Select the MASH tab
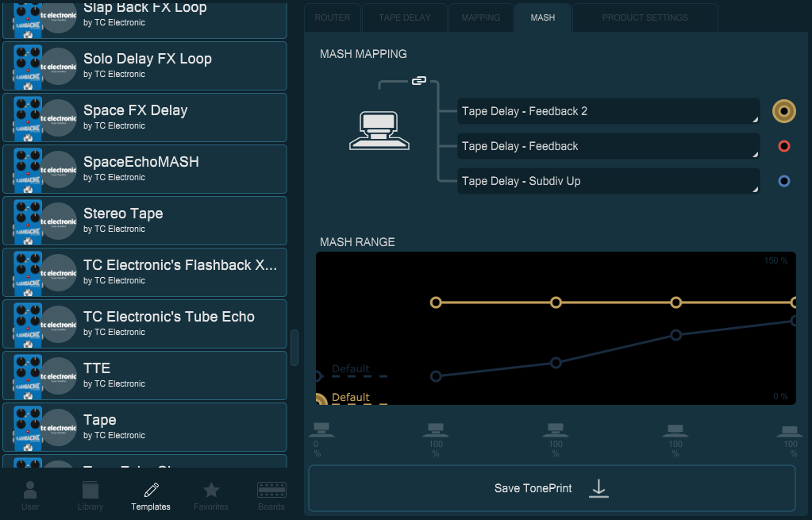The image size is (812, 520). pyautogui.click(x=543, y=17)
